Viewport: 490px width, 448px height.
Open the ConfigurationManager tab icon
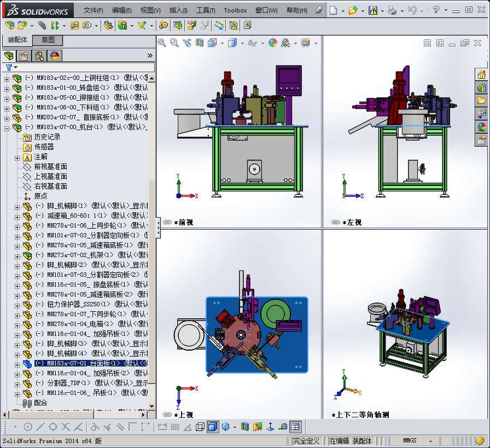39,56
